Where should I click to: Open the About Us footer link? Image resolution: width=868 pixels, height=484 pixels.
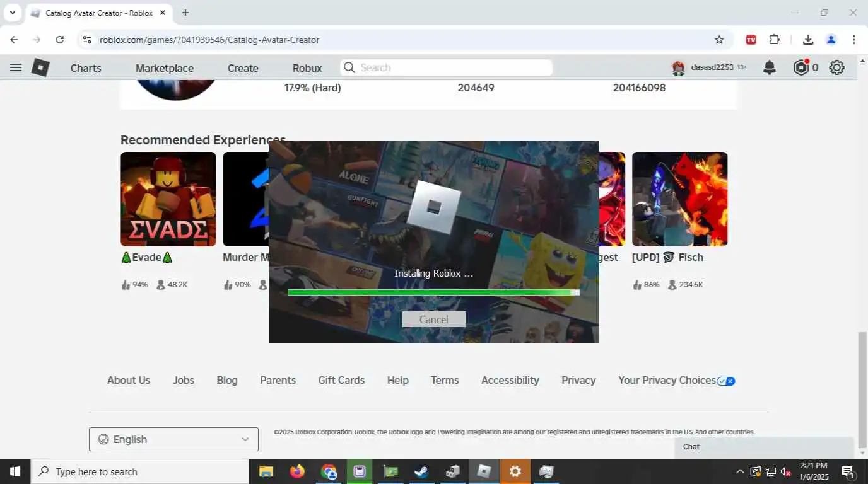[129, 380]
